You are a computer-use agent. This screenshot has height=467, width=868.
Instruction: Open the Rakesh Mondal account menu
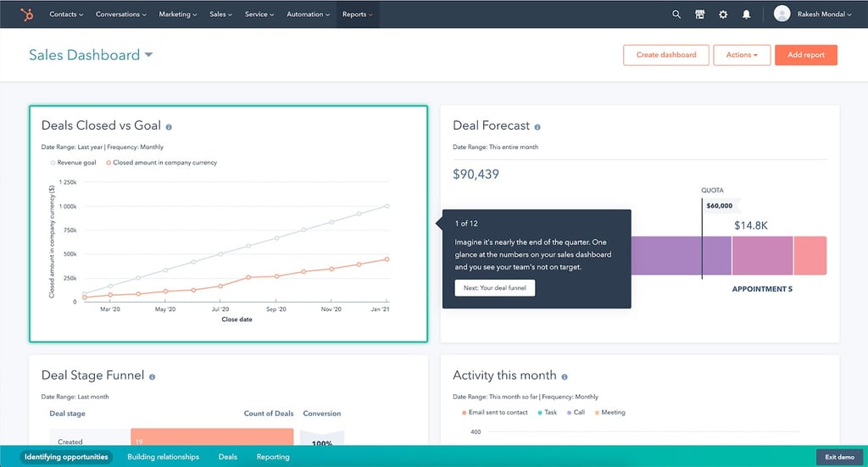813,14
